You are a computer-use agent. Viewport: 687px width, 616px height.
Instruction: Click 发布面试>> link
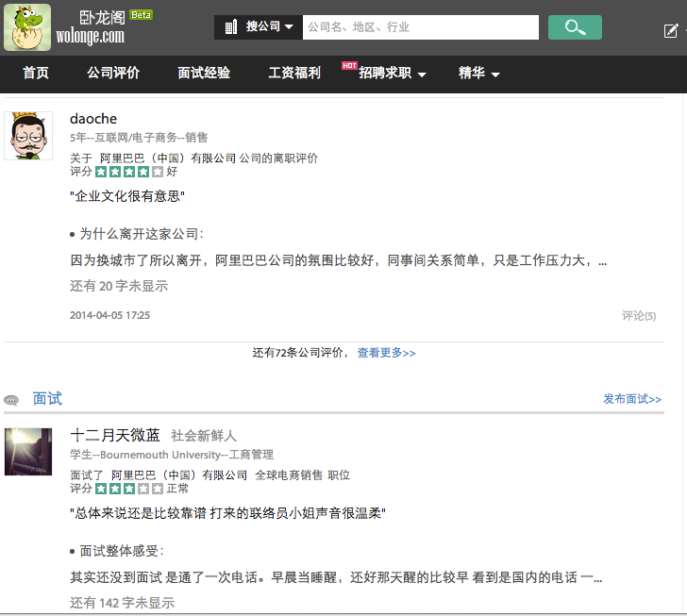pyautogui.click(x=632, y=399)
